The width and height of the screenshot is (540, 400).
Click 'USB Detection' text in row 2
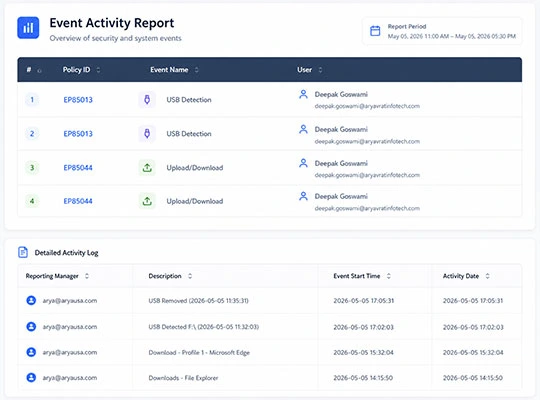189,134
